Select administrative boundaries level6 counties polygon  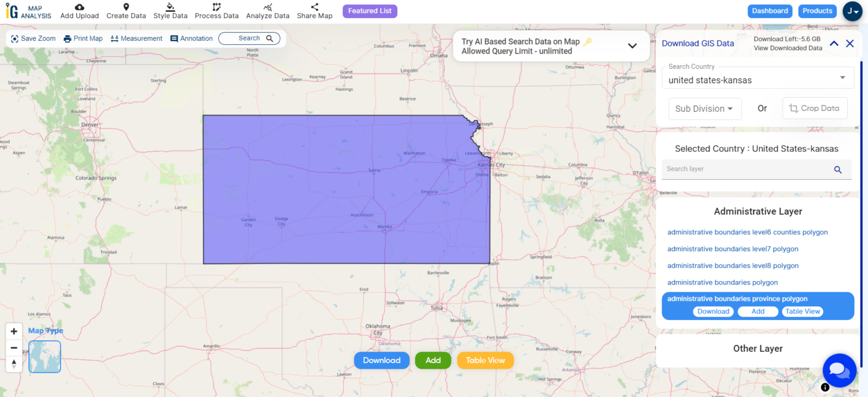click(747, 232)
